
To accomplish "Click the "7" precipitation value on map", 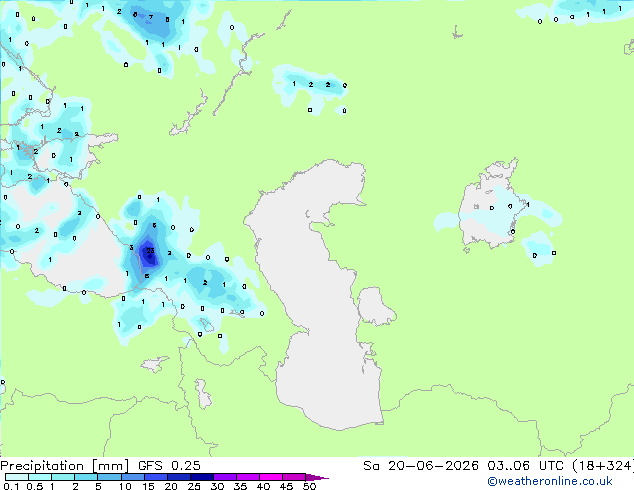I will click(151, 17).
